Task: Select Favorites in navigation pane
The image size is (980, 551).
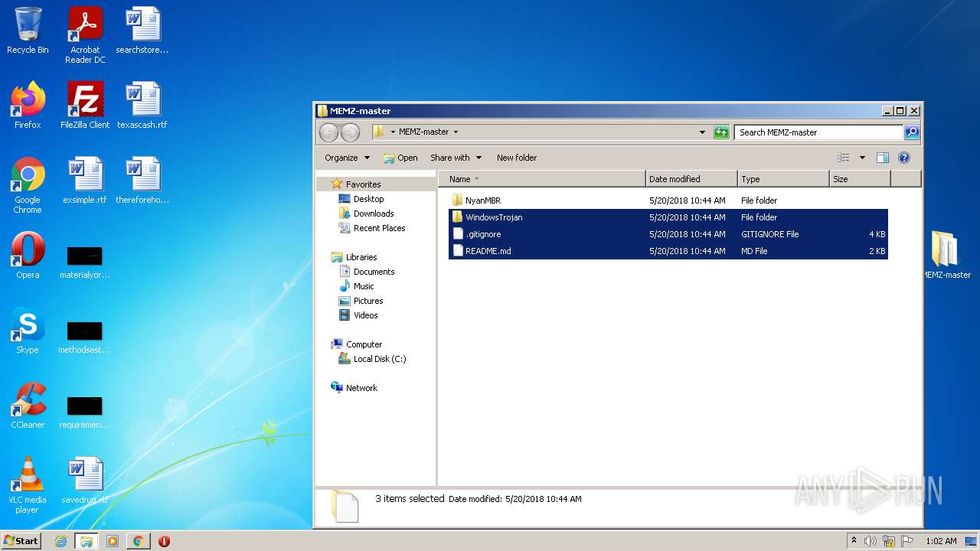Action: (363, 184)
